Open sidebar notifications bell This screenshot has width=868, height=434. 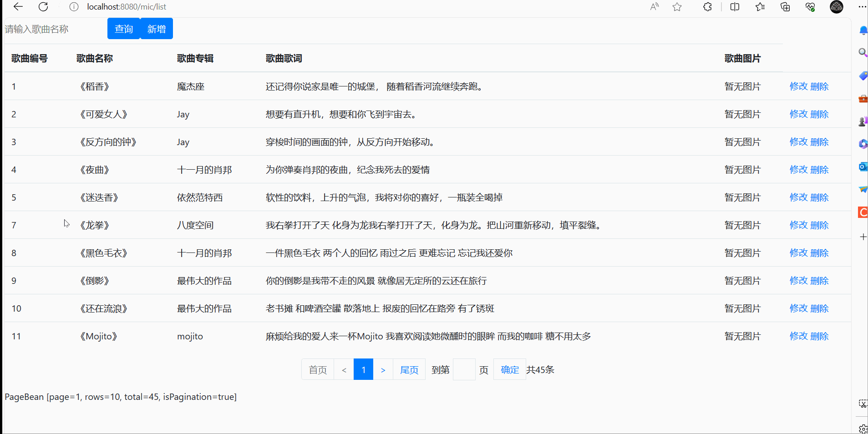863,30
